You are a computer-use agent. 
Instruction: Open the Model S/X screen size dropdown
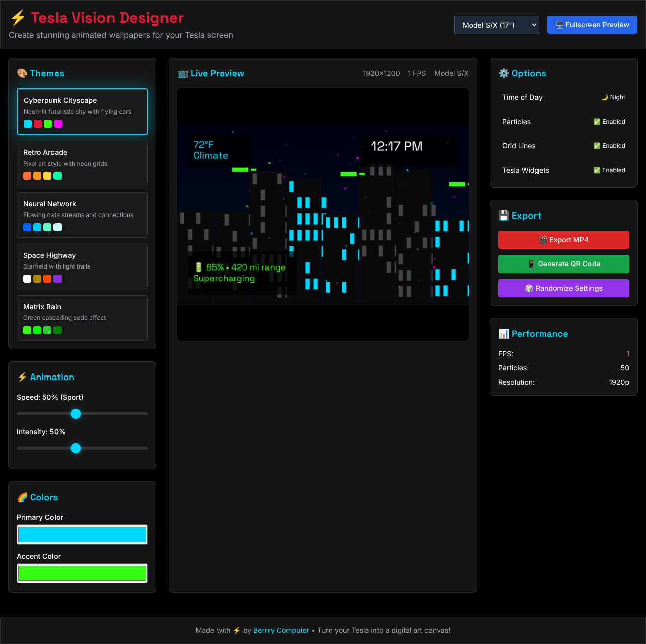(496, 25)
